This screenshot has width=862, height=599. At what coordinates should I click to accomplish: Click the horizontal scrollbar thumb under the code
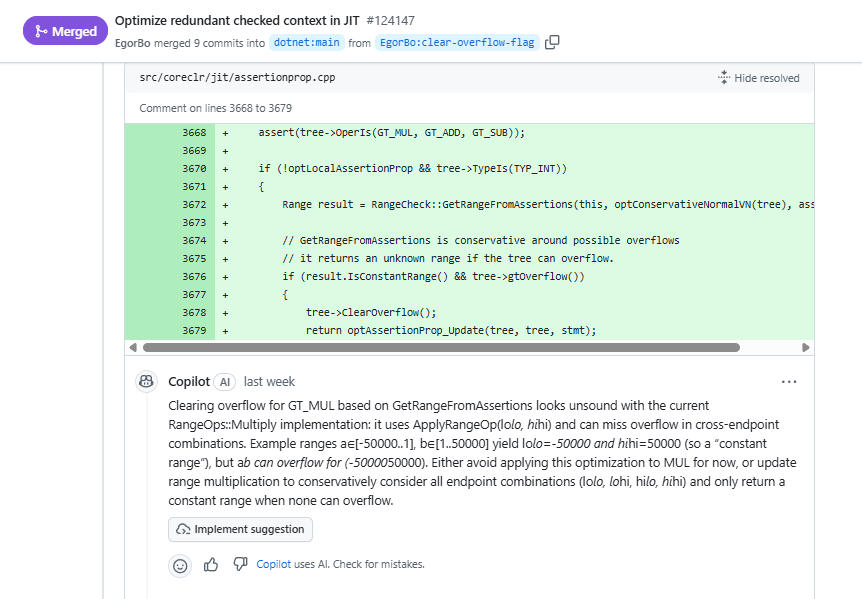441,347
